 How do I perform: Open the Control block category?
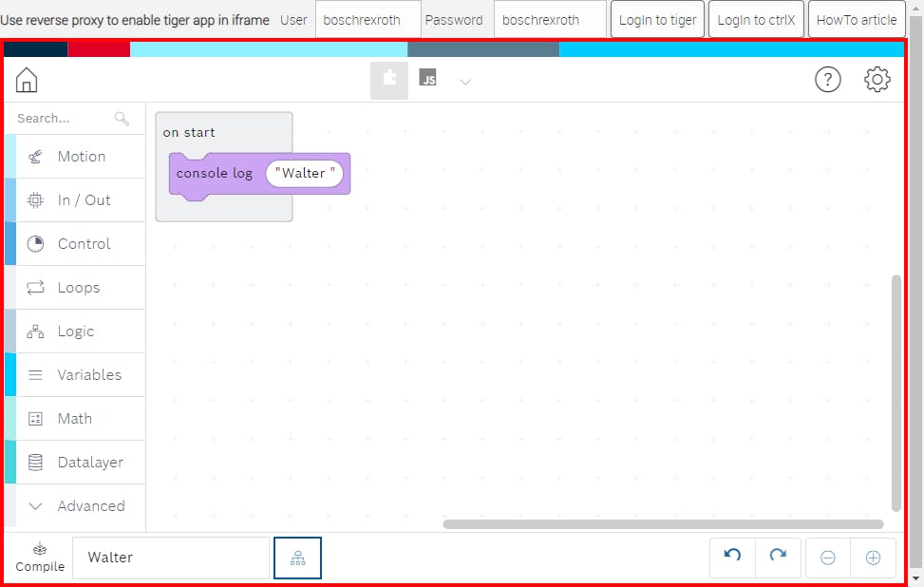click(75, 244)
